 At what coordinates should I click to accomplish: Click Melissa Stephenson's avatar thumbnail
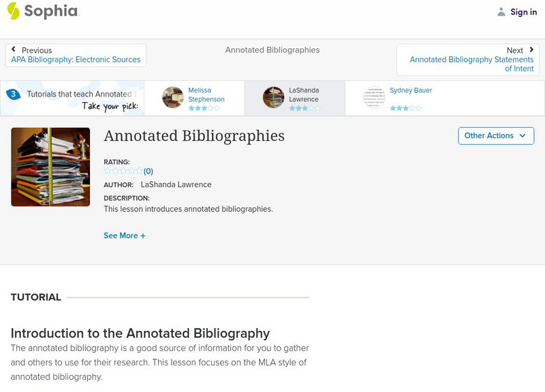(x=173, y=97)
